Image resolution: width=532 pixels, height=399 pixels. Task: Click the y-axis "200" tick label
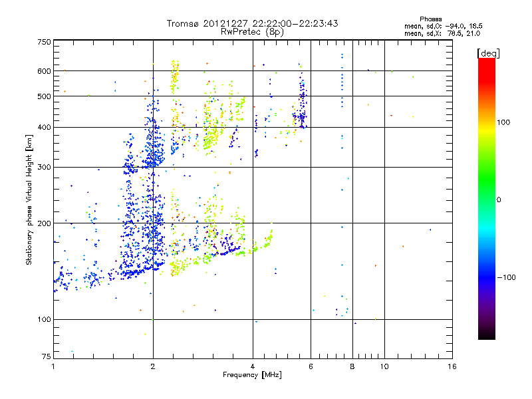tap(44, 223)
